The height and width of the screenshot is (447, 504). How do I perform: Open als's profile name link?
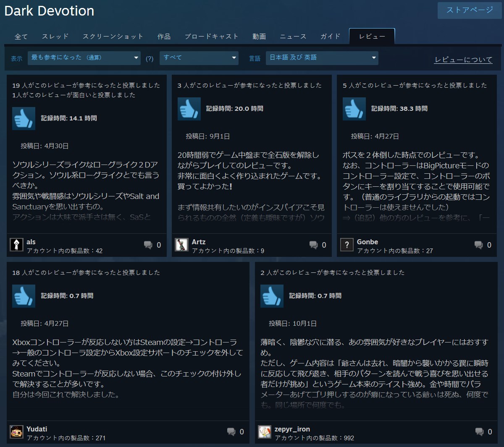(31, 242)
